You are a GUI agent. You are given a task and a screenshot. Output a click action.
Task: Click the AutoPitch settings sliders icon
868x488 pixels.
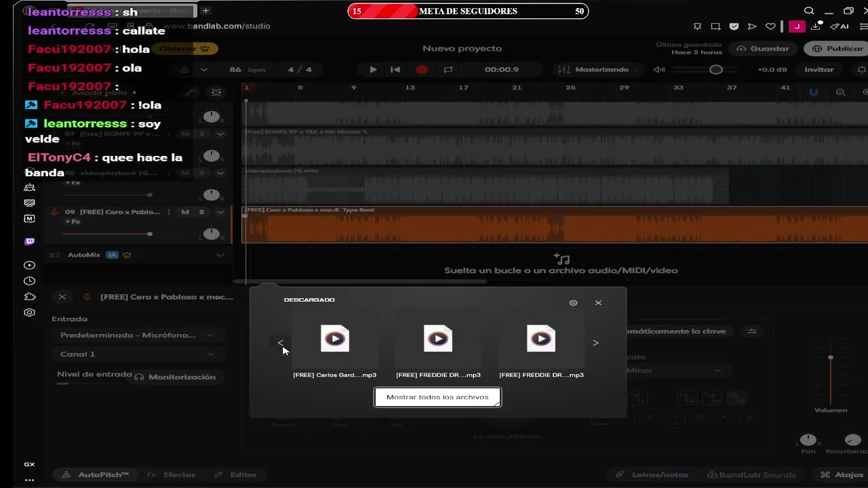(751, 331)
